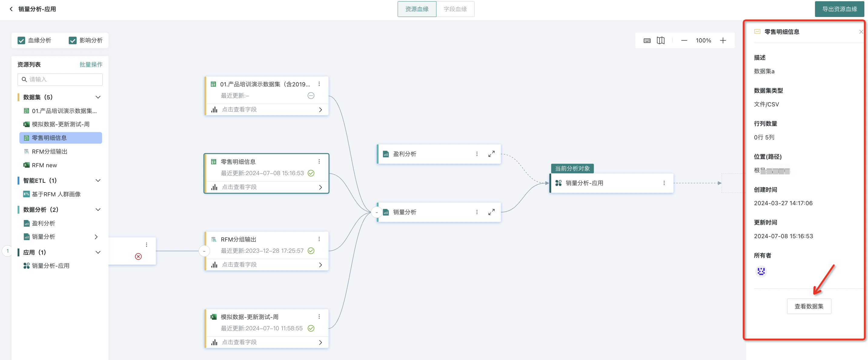
Task: Collapse upstream of RFM分组输出 via minus toggle
Action: pyautogui.click(x=204, y=251)
